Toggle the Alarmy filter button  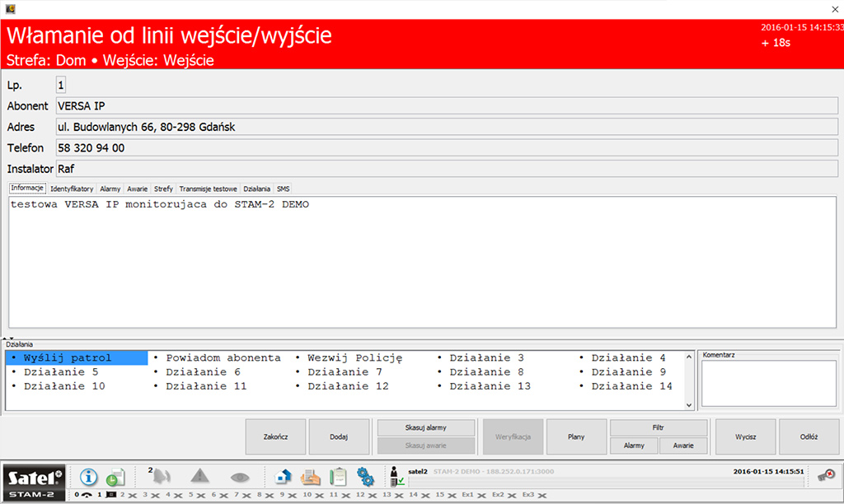click(x=634, y=446)
